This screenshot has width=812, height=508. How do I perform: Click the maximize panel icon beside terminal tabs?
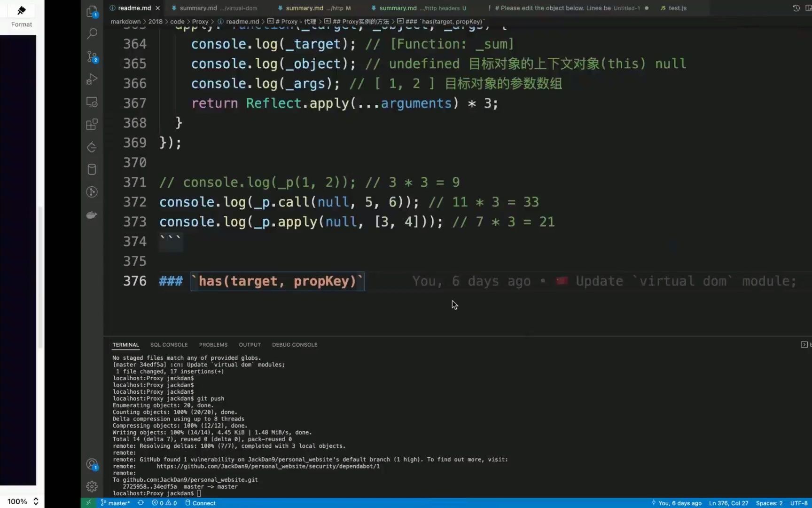[x=804, y=345]
